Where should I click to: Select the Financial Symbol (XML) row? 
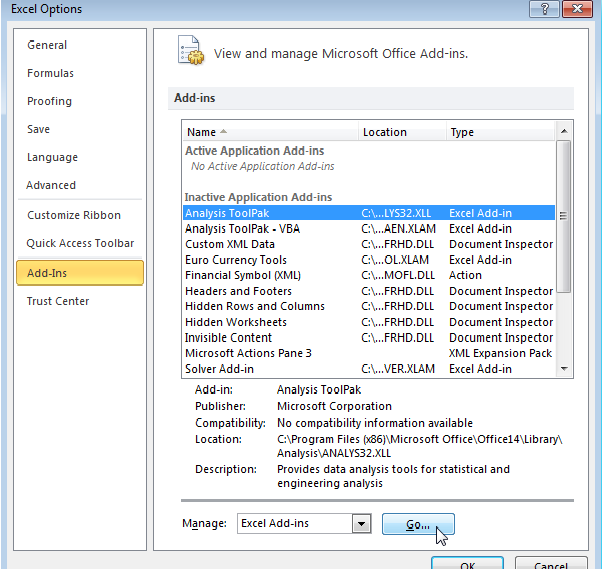coord(369,275)
